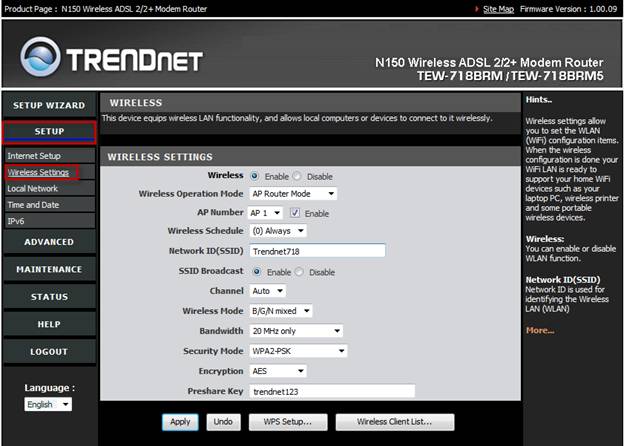This screenshot has height=446, width=624.
Task: Click the Apply button
Action: pos(180,422)
